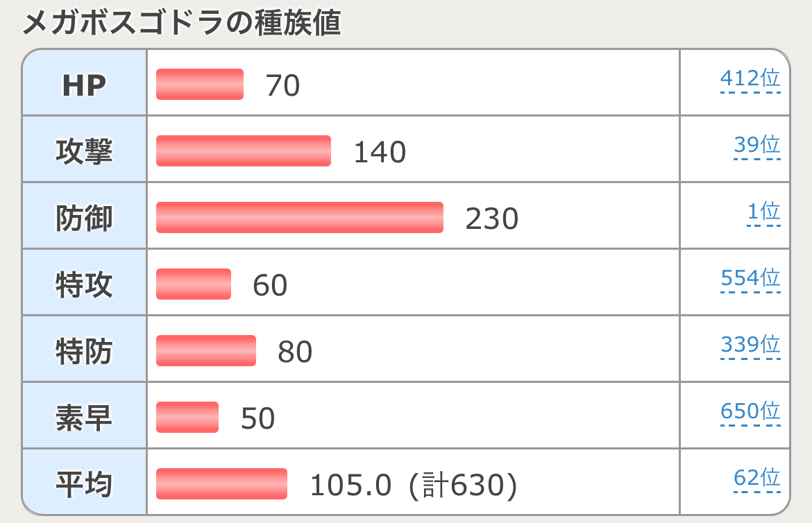Click the 105.0 (計630) average value text
The image size is (812, 523).
pyautogui.click(x=414, y=486)
